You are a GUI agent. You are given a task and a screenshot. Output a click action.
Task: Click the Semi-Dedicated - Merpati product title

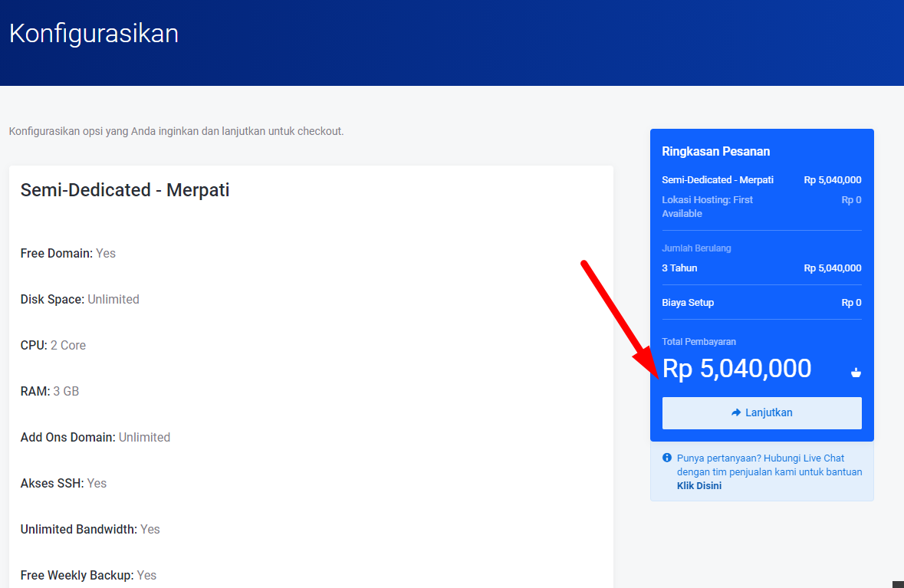click(x=125, y=190)
